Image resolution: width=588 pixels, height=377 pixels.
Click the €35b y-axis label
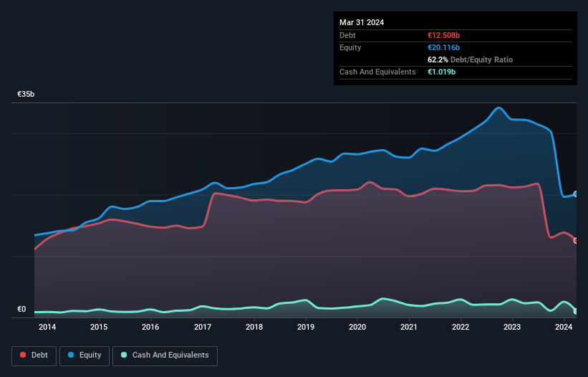click(26, 95)
